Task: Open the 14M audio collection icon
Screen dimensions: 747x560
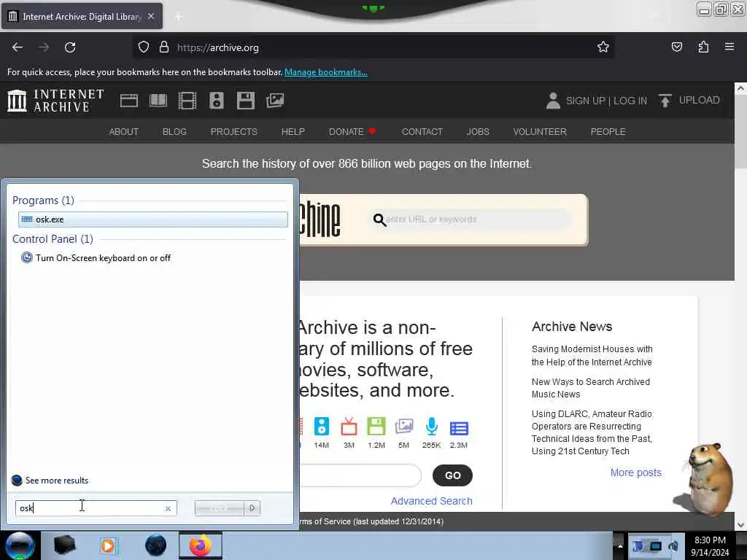Action: tap(322, 427)
